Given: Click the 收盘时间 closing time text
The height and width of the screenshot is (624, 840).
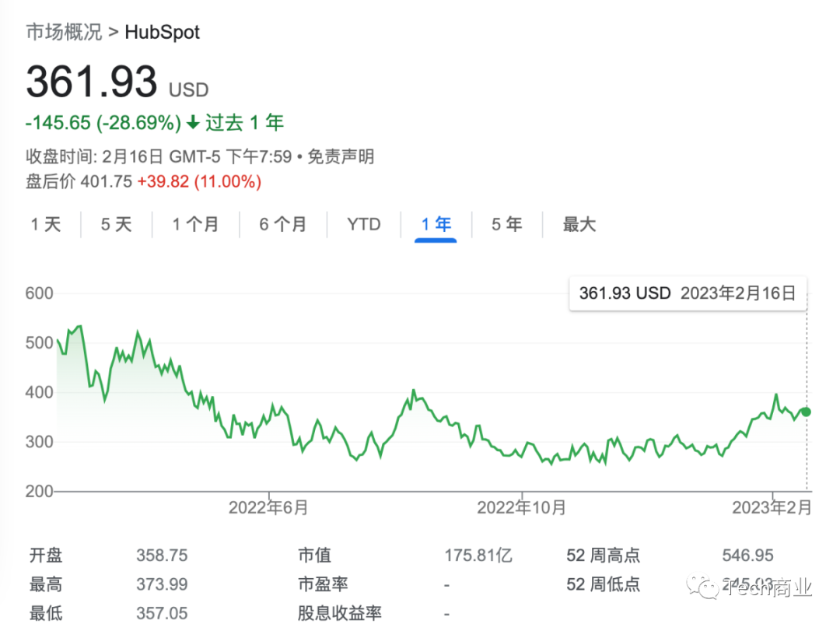Looking at the screenshot, I should pos(159,156).
